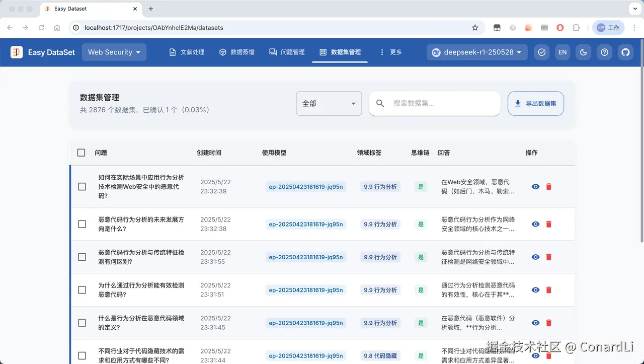The height and width of the screenshot is (364, 644).
Task: Click the 9.8 代码隐藏 domain tag
Action: 380,356
